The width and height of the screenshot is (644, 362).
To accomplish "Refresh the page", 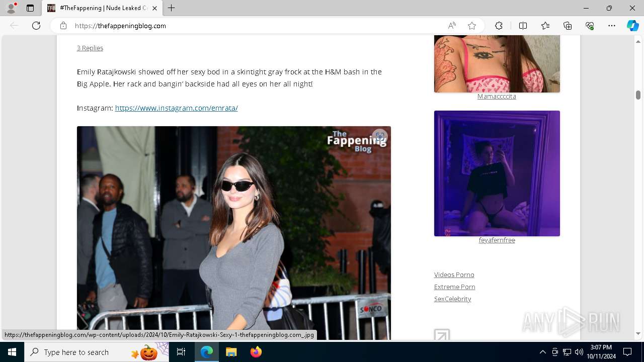I will pyautogui.click(x=36, y=26).
